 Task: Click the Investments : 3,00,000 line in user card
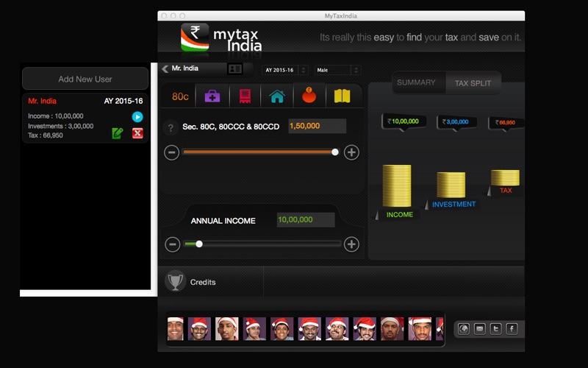point(61,126)
